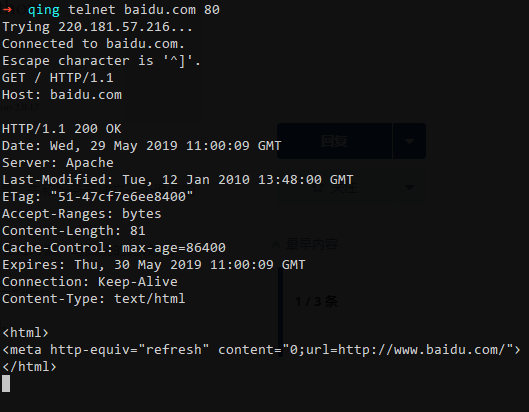Click the Host: baidu.com header line
The height and width of the screenshot is (412, 529).
pyautogui.click(x=62, y=95)
